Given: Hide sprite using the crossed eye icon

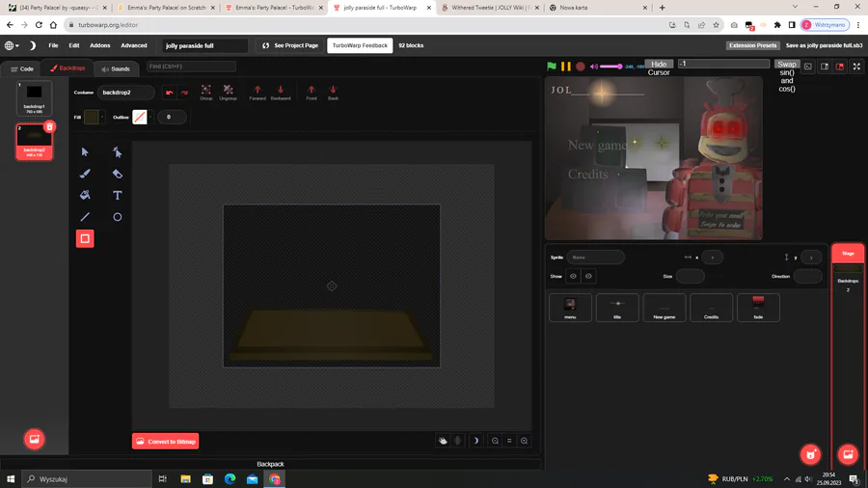Looking at the screenshot, I should 588,276.
